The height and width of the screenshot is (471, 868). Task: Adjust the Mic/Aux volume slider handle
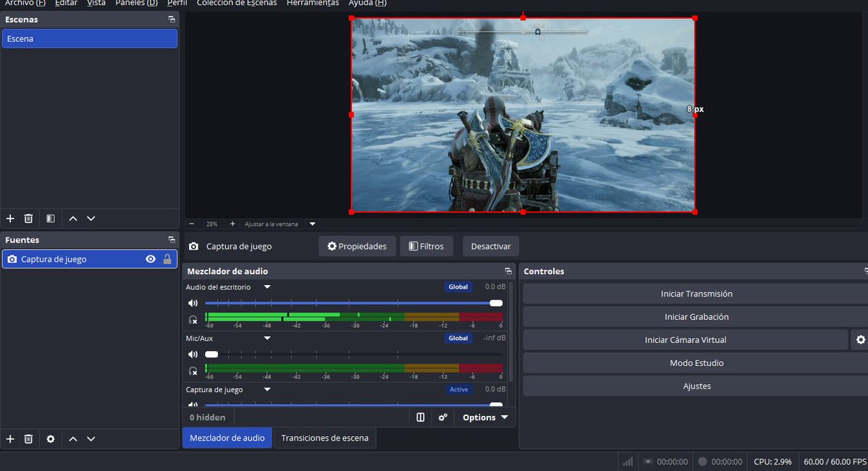coord(211,355)
